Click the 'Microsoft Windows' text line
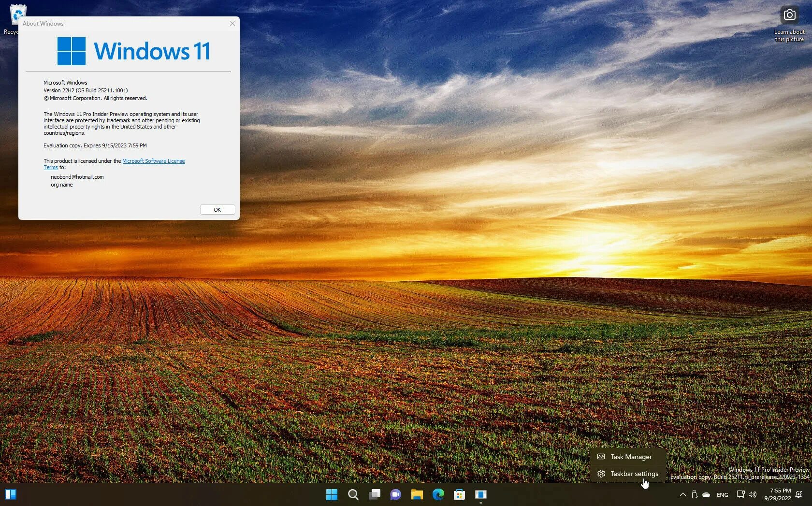Image resolution: width=812 pixels, height=506 pixels. click(65, 83)
